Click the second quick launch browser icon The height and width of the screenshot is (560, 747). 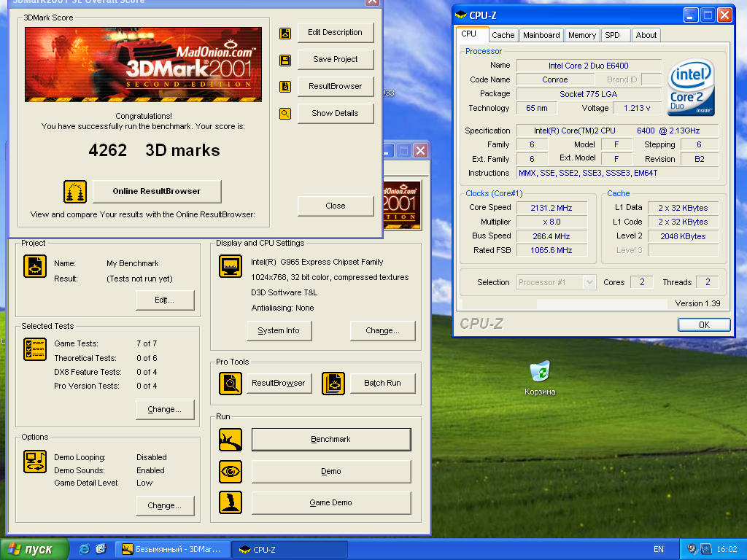click(101, 549)
